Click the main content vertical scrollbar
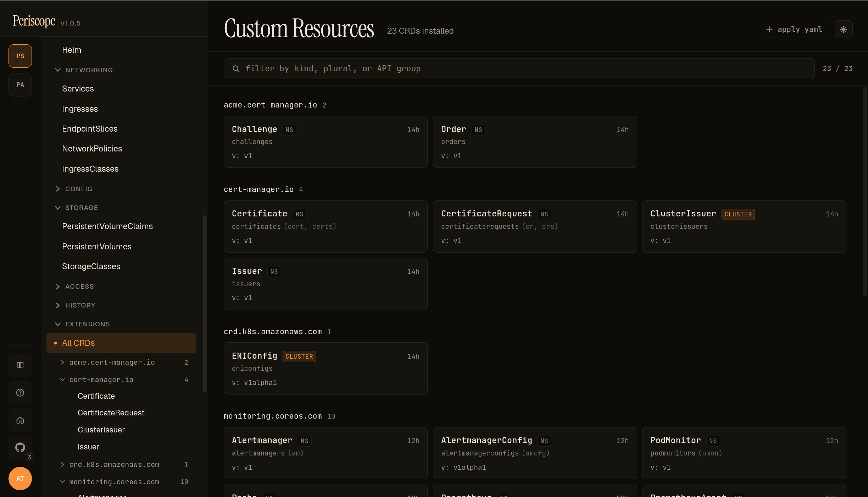Image resolution: width=868 pixels, height=497 pixels. [x=865, y=192]
